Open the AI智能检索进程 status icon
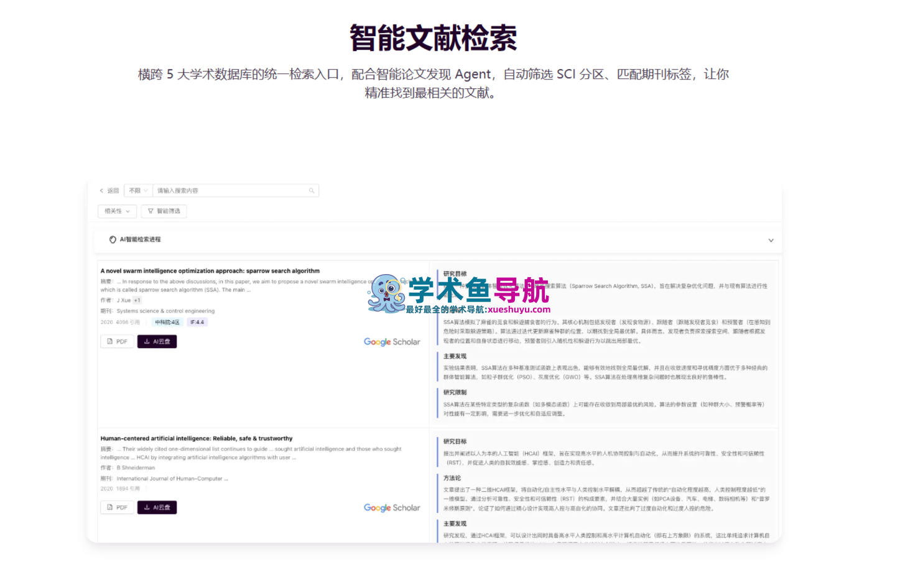This screenshot has width=918, height=588. (113, 239)
